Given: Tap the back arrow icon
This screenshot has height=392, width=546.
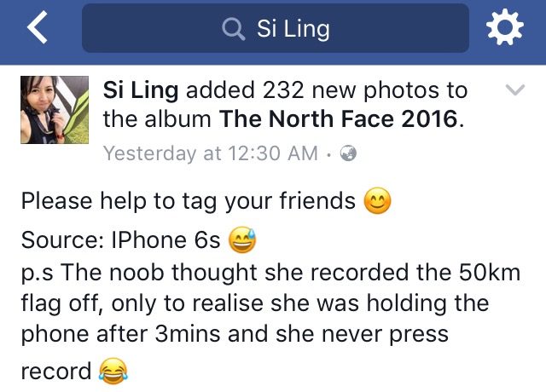Looking at the screenshot, I should point(38,27).
